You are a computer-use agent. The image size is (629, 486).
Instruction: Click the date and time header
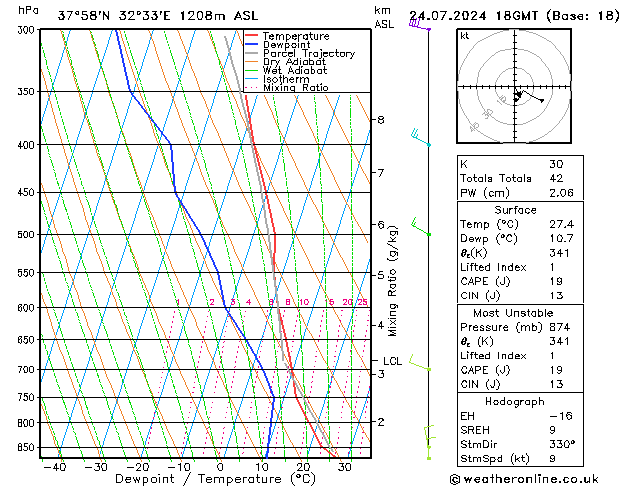(x=514, y=15)
